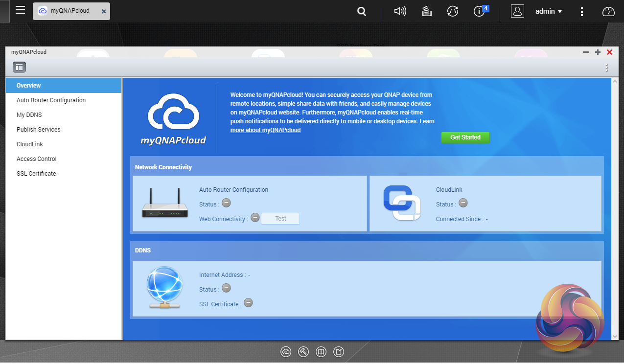Click the DDNS Status indicator
624x364 pixels.
pos(226,288)
